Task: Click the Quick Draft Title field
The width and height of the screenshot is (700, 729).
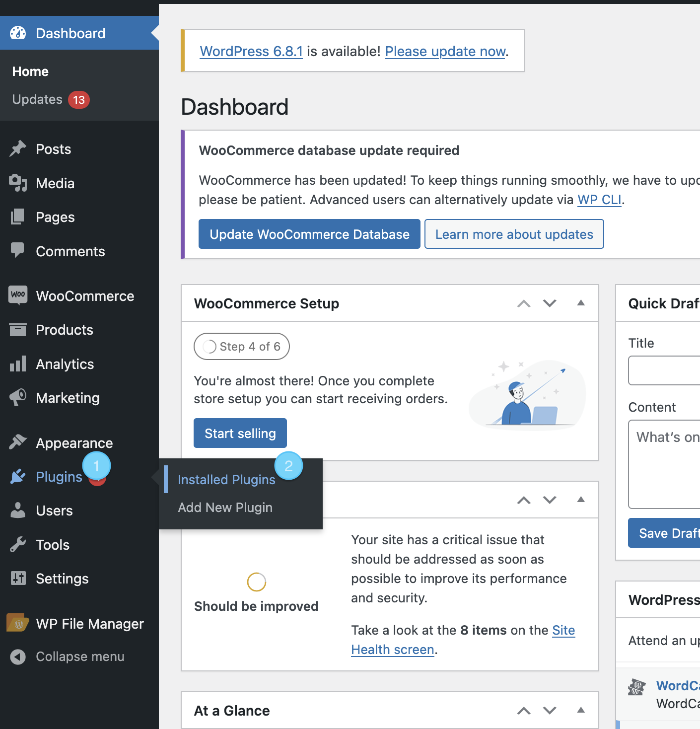Action: pos(664,370)
